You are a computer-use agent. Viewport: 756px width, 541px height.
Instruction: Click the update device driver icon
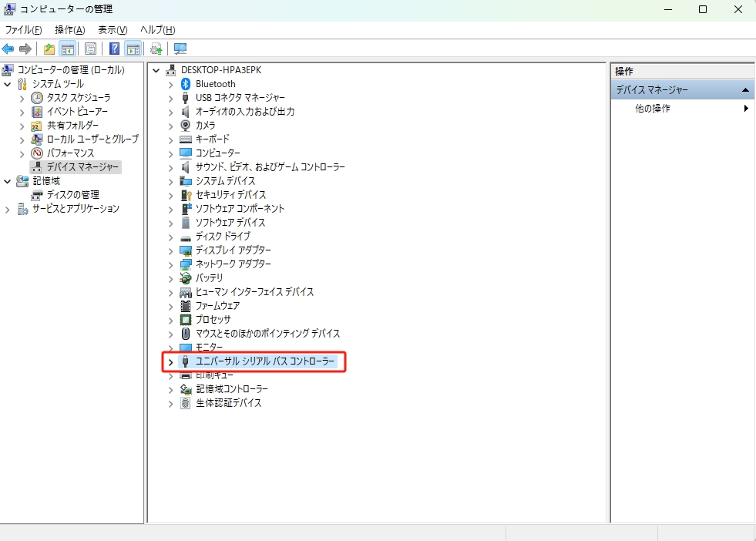(x=156, y=49)
